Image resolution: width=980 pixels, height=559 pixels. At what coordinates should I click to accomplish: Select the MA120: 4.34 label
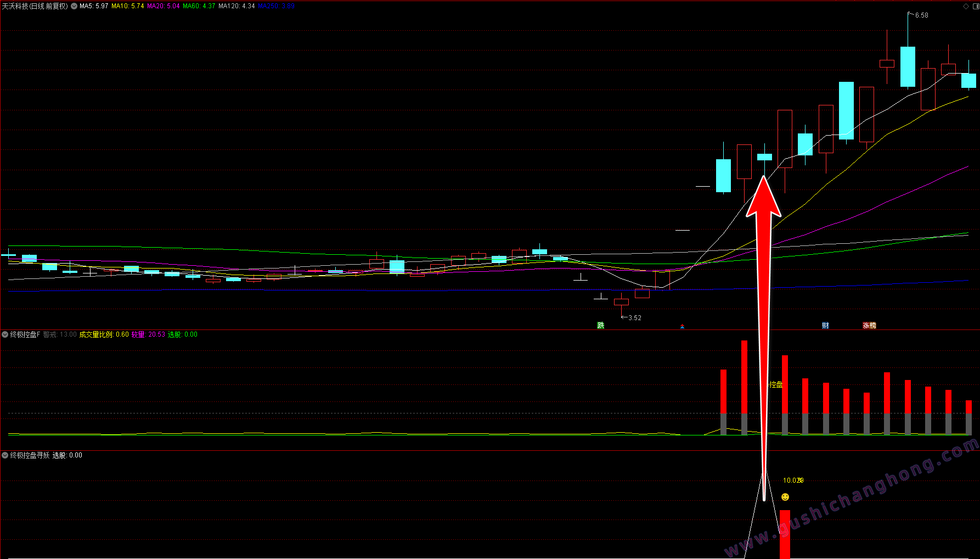pyautogui.click(x=236, y=6)
